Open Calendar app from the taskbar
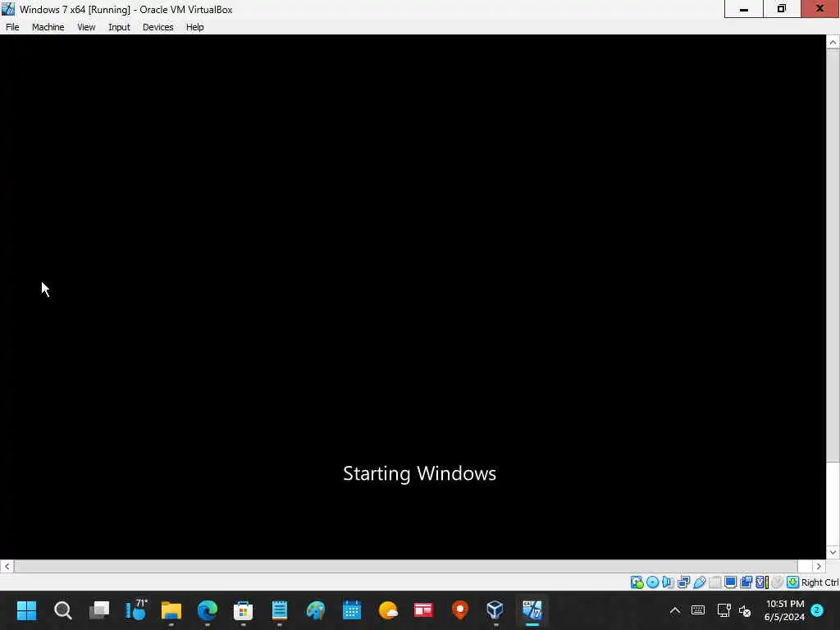This screenshot has height=630, width=840. pos(352,610)
